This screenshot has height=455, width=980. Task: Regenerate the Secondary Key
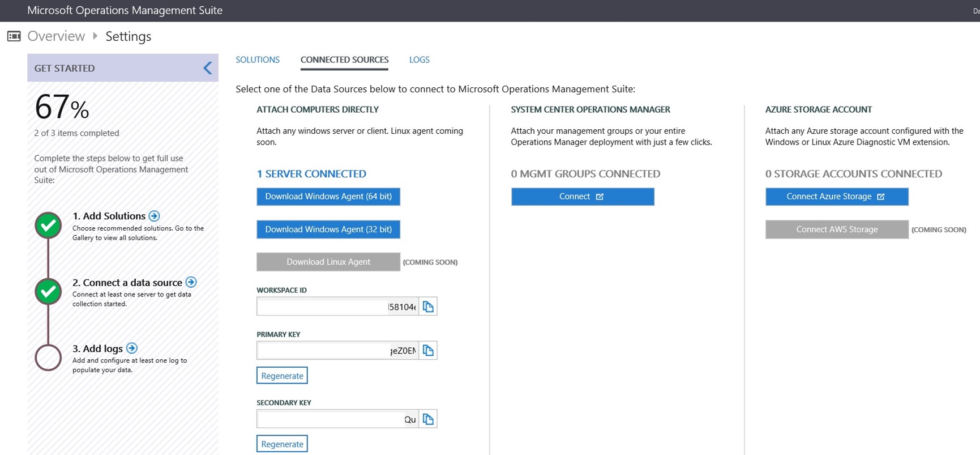pos(282,444)
